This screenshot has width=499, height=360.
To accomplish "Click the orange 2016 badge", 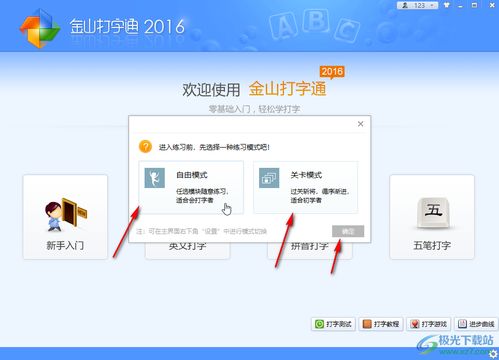I will pos(332,72).
